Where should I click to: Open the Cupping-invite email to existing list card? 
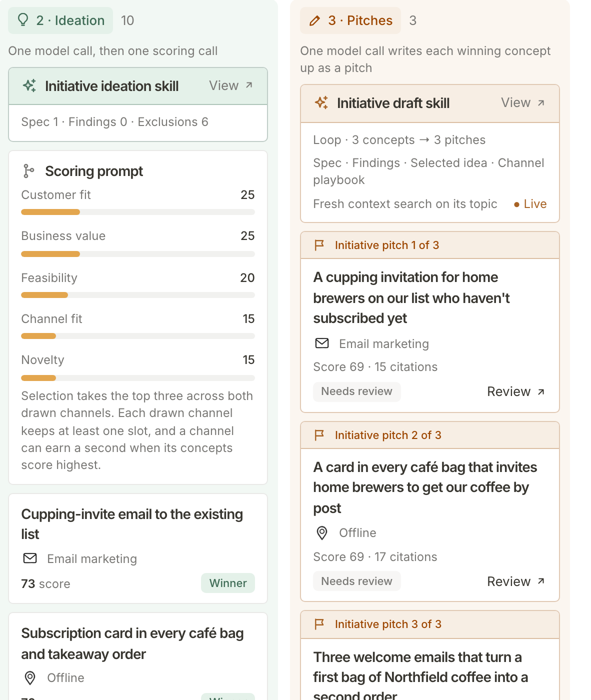coord(138,548)
